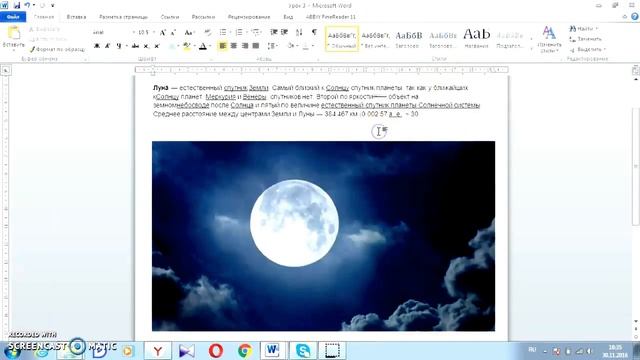Screen dimensions: 640x360
Task: Click Заменить (Replace)
Action: click(586, 39)
